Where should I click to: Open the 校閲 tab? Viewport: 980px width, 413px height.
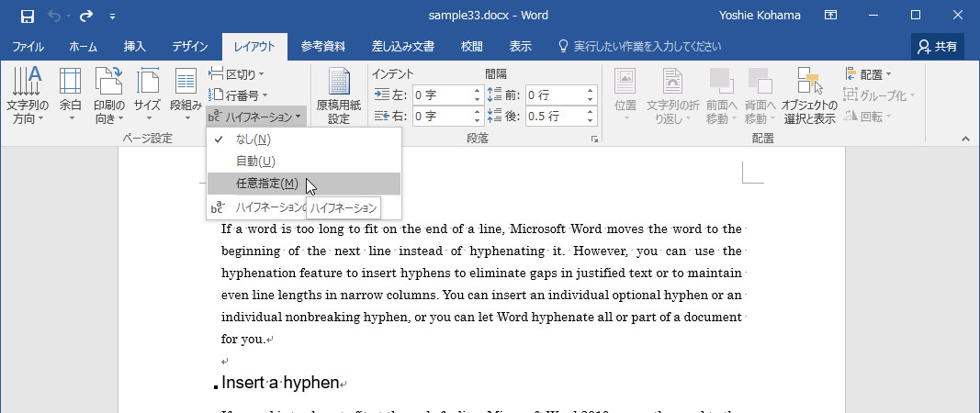pos(471,46)
